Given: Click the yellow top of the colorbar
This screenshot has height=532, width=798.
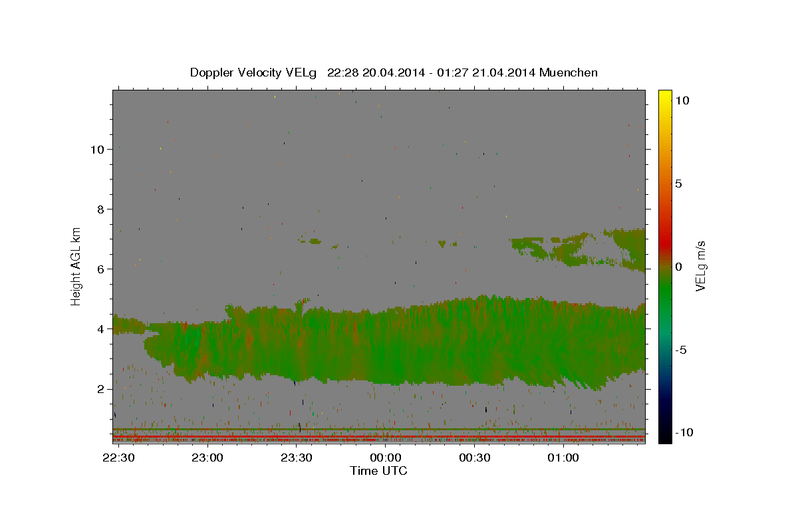Looking at the screenshot, I should pos(664,94).
